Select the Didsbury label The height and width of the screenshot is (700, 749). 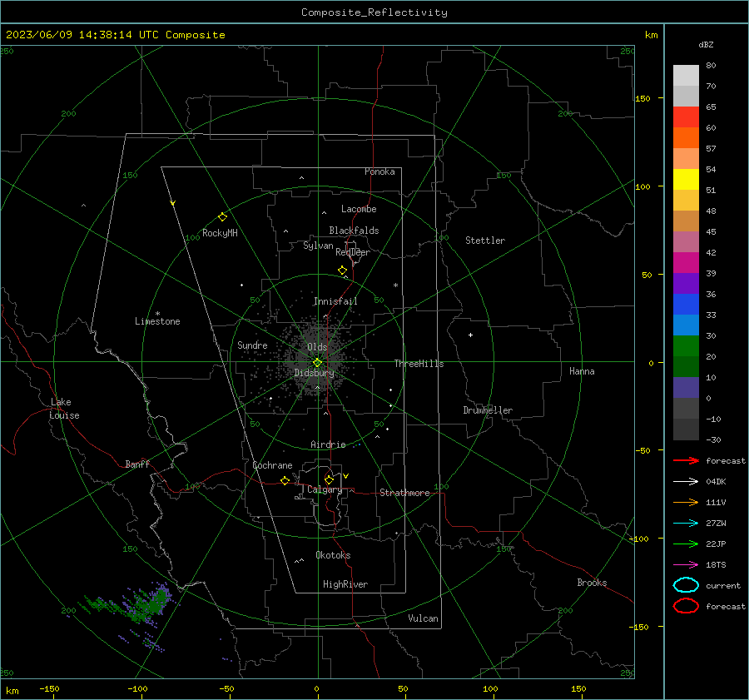tap(314, 373)
